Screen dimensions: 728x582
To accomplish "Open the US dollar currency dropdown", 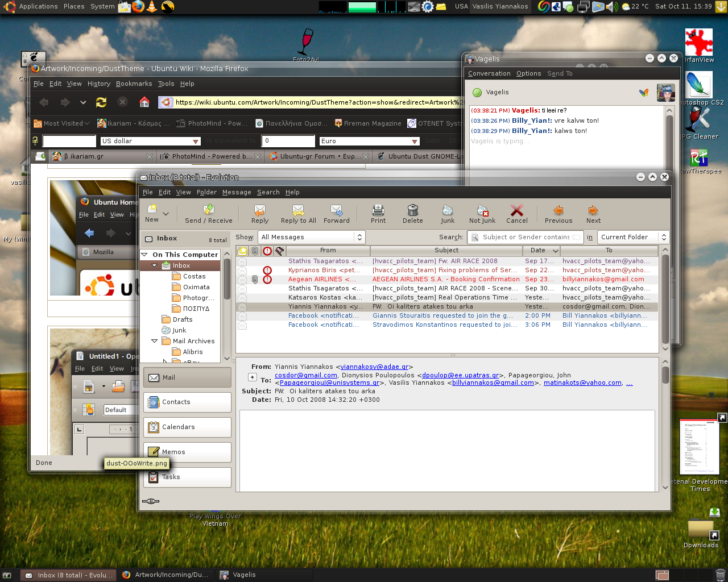I will tap(151, 141).
